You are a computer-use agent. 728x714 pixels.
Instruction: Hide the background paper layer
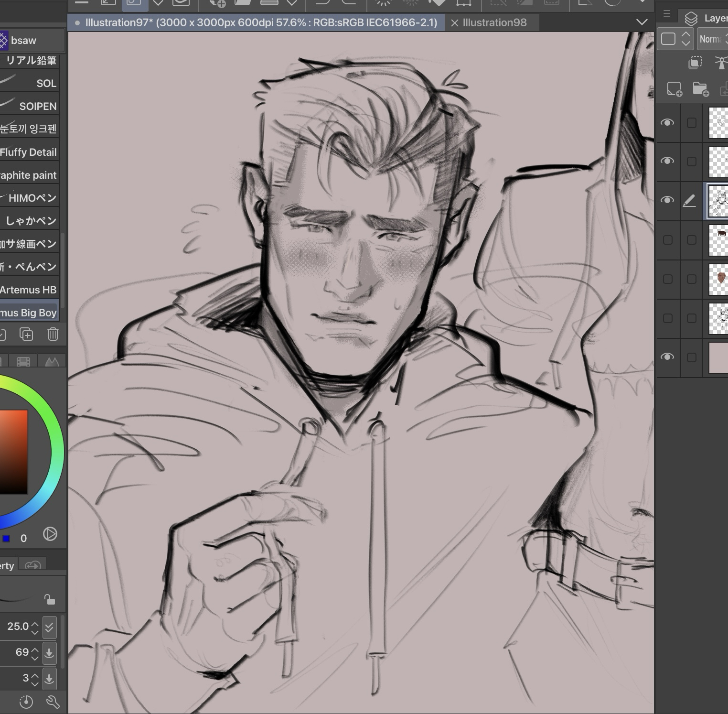667,357
